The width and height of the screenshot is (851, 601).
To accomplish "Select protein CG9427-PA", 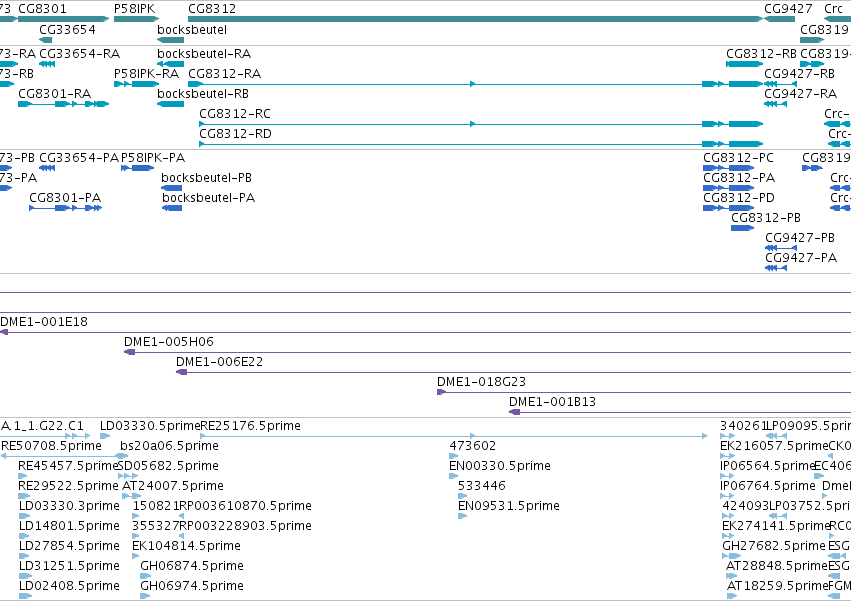I will coord(776,268).
